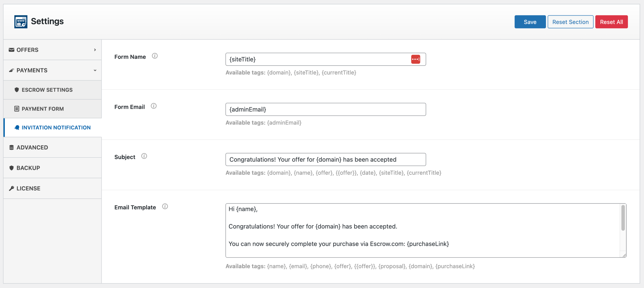Click the info icon beside Form Name
The image size is (644, 288).
click(155, 56)
